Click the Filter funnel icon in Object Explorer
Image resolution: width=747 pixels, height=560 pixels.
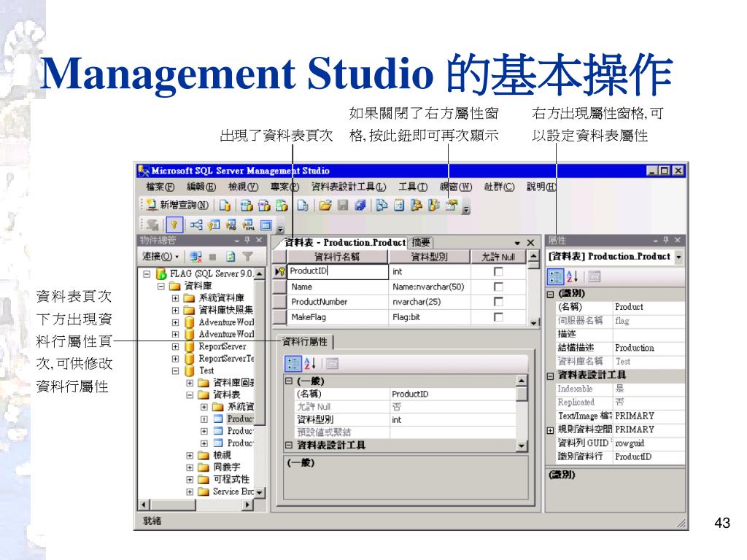click(247, 257)
